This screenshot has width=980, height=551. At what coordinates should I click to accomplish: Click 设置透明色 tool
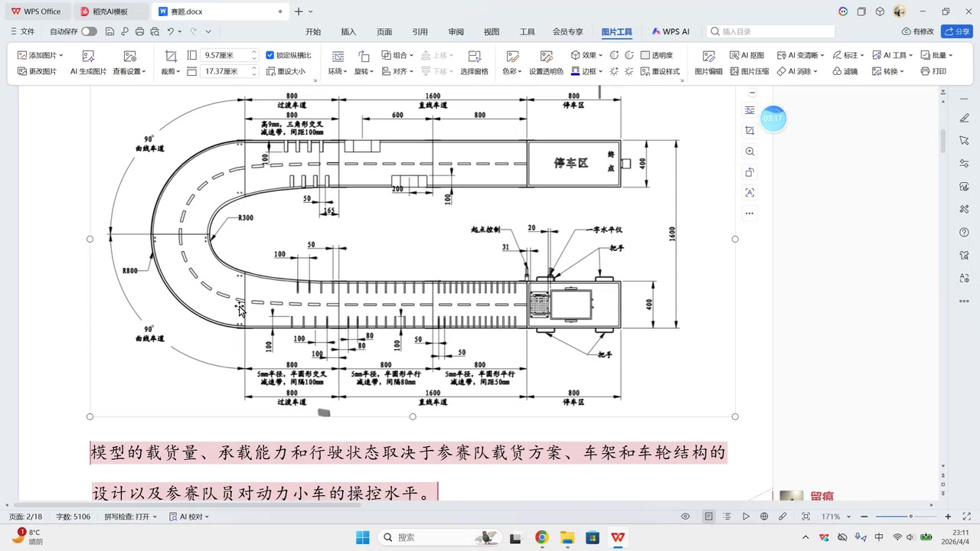coord(546,63)
